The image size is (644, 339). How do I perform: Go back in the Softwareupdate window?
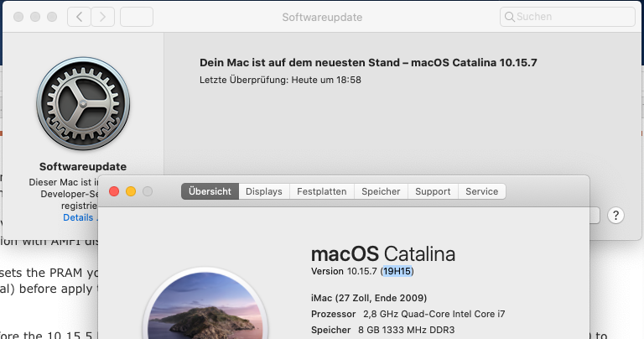click(79, 17)
